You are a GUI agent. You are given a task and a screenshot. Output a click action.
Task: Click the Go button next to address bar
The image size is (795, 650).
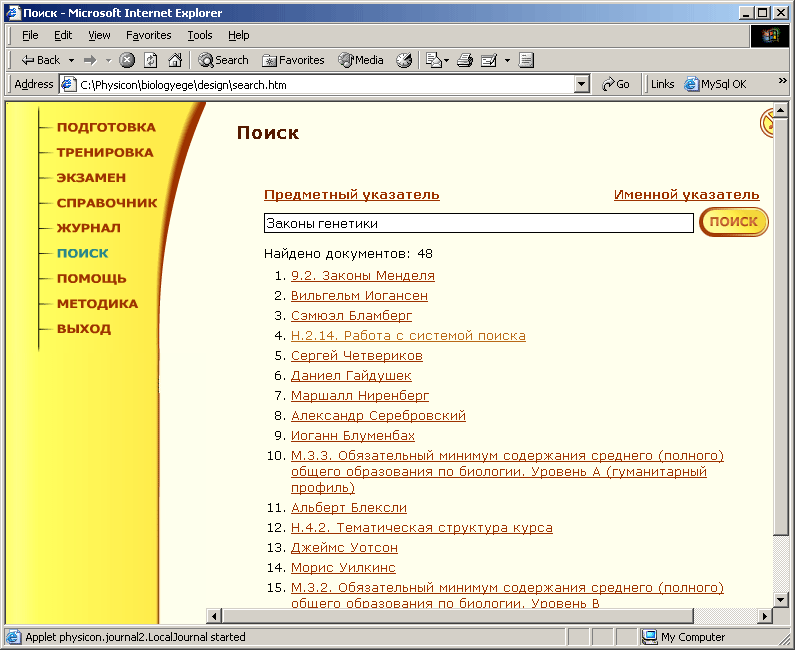point(616,84)
